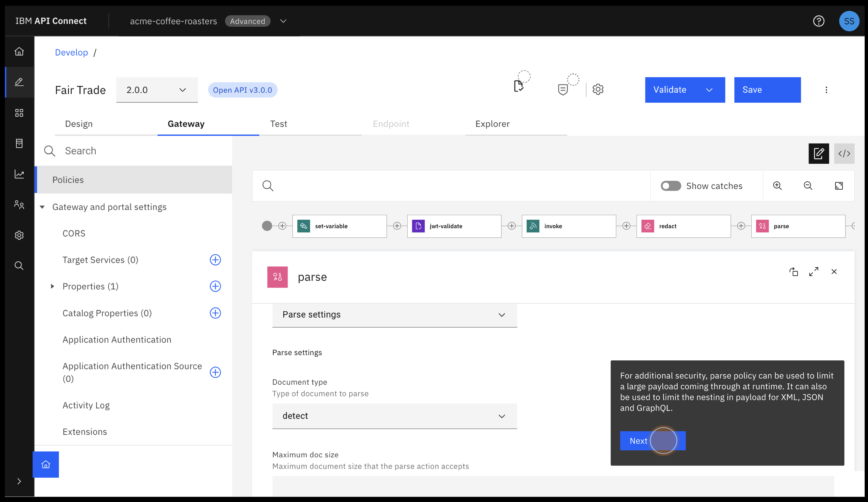The height and width of the screenshot is (502, 868).
Task: Zoom out on the assembly canvas
Action: [808, 186]
